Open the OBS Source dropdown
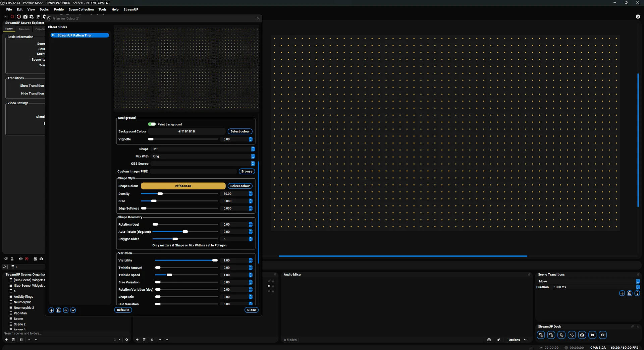644x350 pixels. point(203,164)
